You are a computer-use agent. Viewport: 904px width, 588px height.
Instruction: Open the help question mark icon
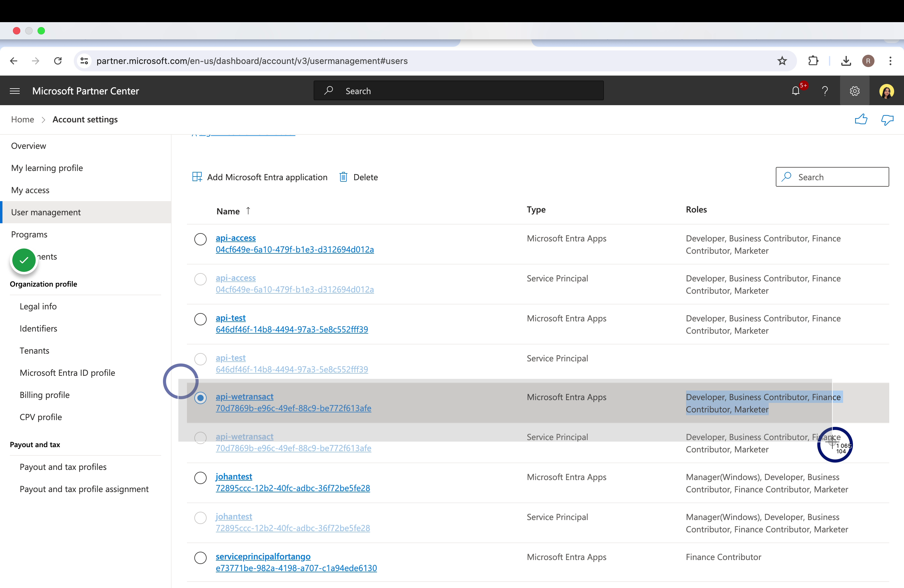point(825,91)
